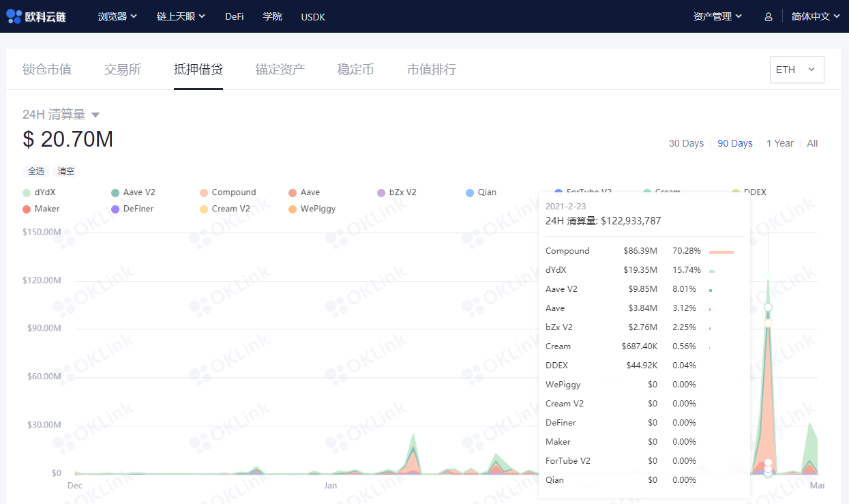Open the ETH asset selector dropdown
849x504 pixels.
(x=796, y=69)
